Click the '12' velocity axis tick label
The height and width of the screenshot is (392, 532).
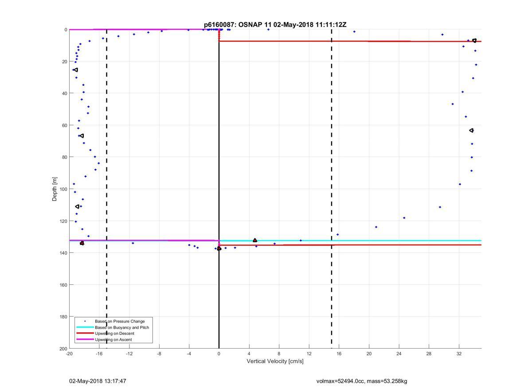point(309,354)
